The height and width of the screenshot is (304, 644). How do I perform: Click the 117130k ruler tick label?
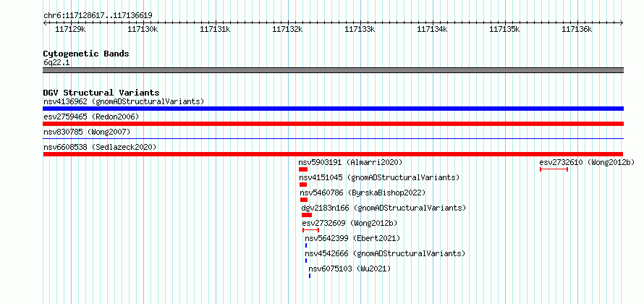coord(143,29)
